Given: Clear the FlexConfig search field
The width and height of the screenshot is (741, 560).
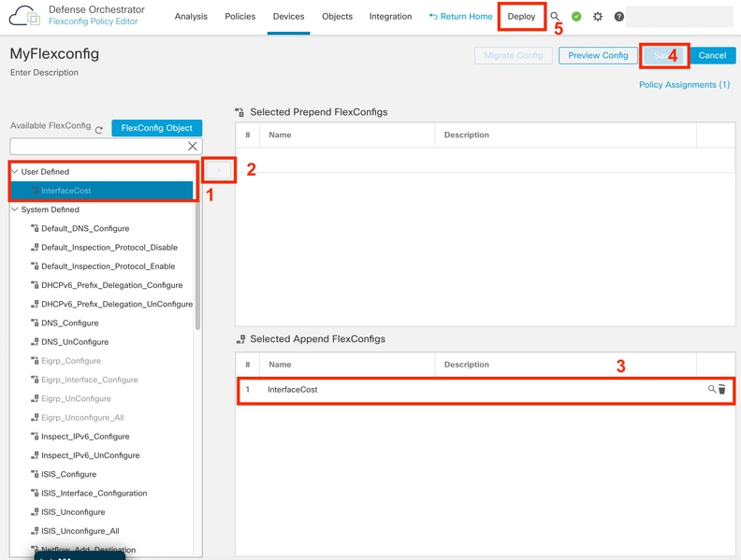Looking at the screenshot, I should pyautogui.click(x=193, y=147).
